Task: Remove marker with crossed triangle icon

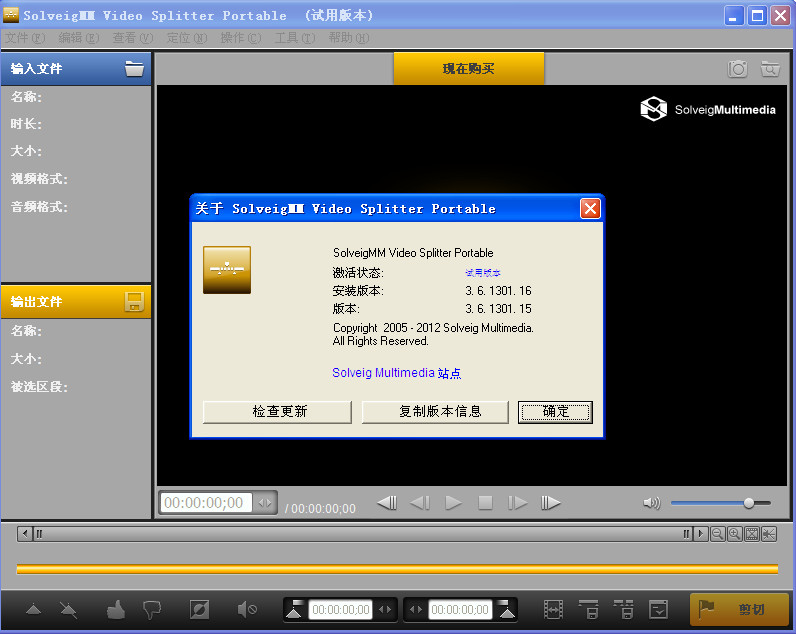Action: pyautogui.click(x=68, y=609)
